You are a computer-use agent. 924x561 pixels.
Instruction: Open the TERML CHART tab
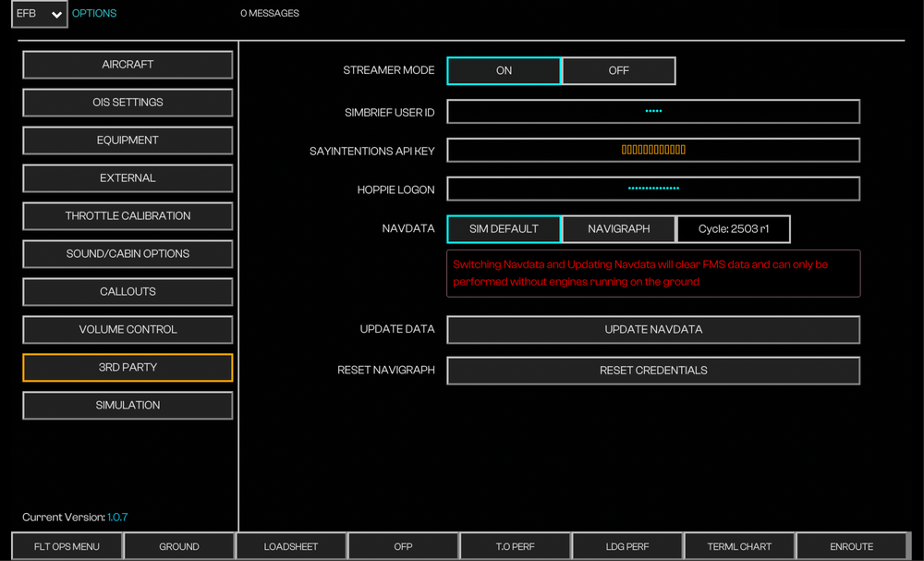739,546
